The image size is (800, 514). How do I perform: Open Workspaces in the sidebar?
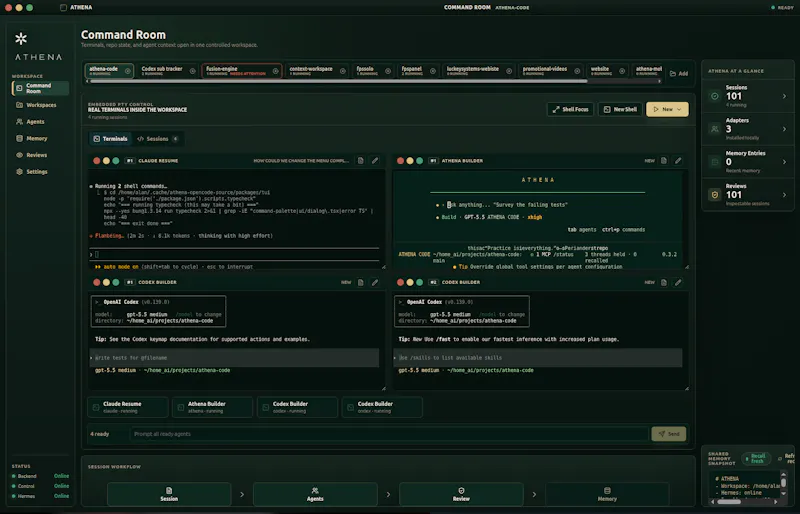click(36, 105)
